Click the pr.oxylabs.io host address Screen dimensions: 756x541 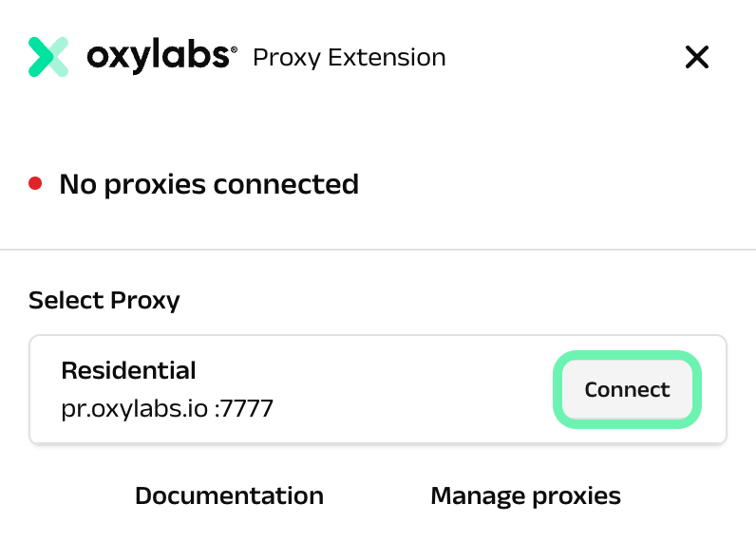click(135, 409)
